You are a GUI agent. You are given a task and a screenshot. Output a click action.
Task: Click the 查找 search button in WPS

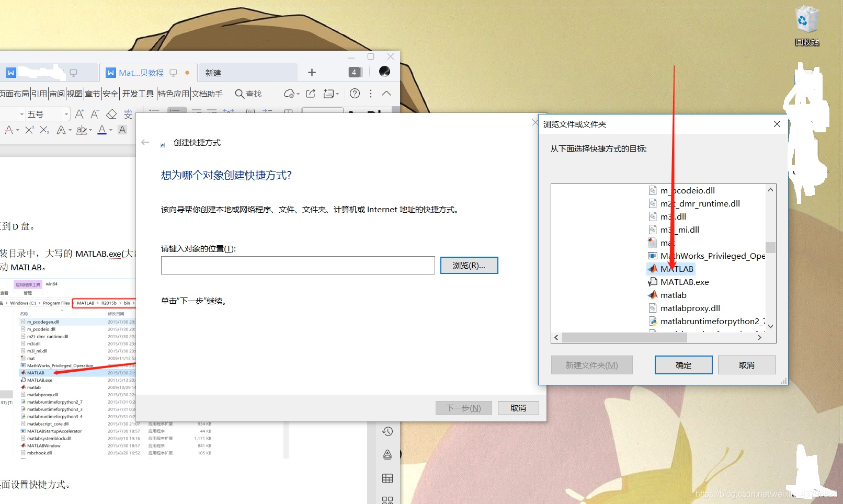point(248,94)
